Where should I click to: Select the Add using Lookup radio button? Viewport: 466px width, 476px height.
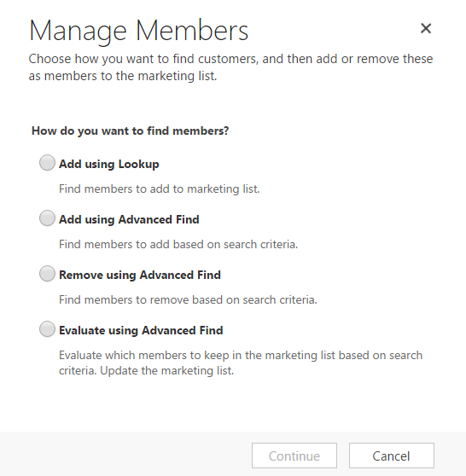pyautogui.click(x=47, y=163)
